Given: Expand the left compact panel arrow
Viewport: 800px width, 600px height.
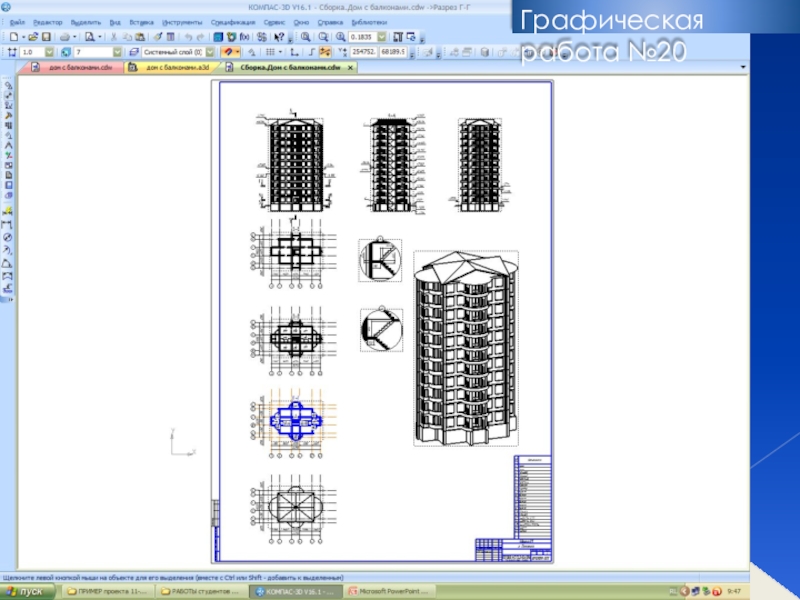Looking at the screenshot, I should pos(10,299).
